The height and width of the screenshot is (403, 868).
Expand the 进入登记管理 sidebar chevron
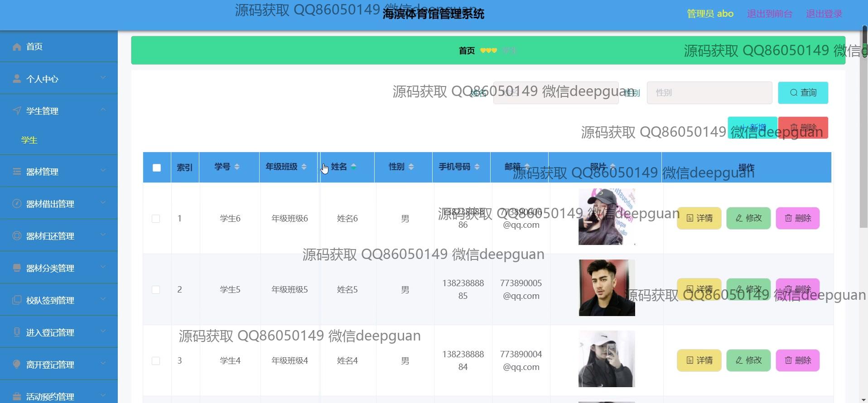(103, 331)
